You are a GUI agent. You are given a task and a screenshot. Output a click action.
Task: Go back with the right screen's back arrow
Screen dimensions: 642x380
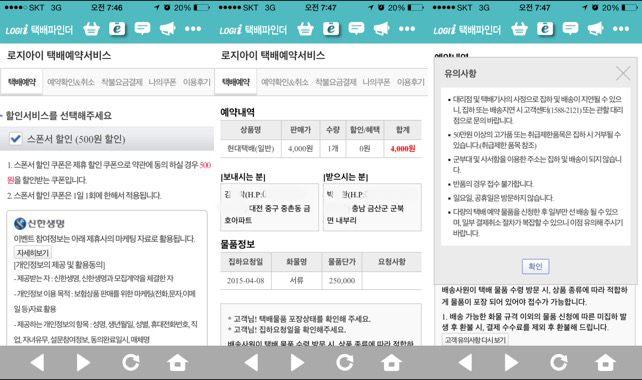[466, 362]
